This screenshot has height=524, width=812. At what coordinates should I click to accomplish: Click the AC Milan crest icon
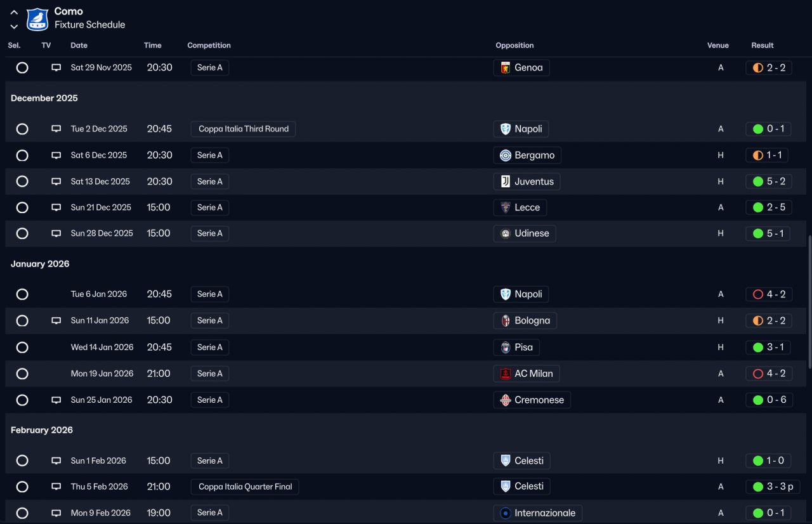pyautogui.click(x=506, y=374)
